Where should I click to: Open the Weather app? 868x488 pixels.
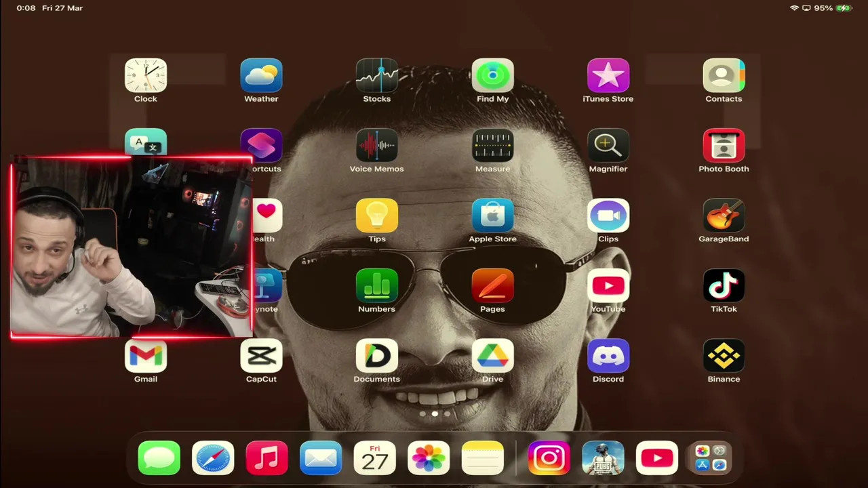(x=261, y=75)
